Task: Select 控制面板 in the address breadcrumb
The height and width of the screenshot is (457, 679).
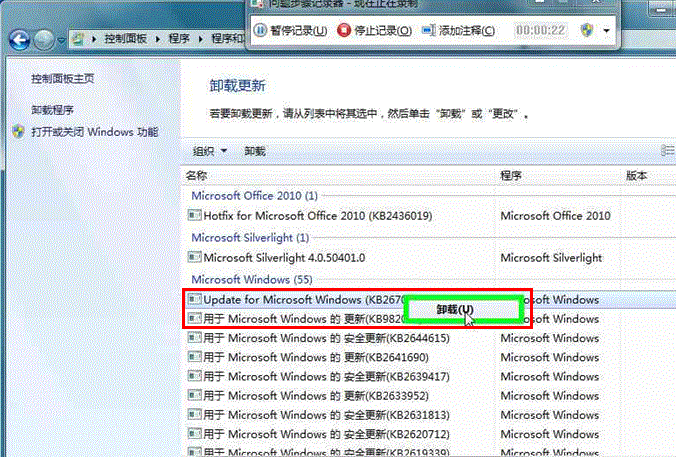Action: pos(125,39)
